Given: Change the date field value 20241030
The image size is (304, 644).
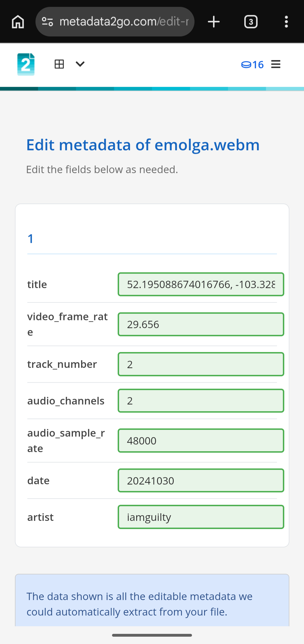Looking at the screenshot, I should [x=201, y=481].
